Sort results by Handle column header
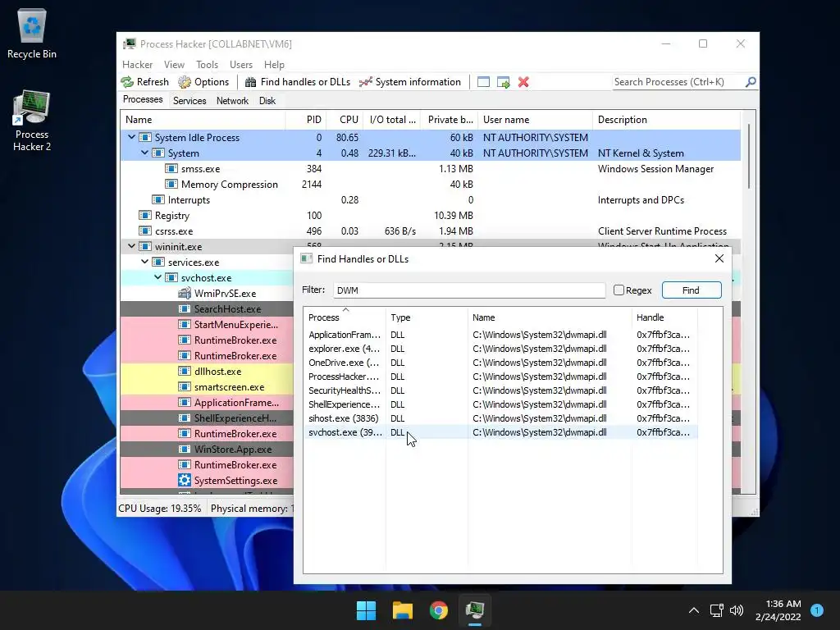The width and height of the screenshot is (840, 630). (x=664, y=317)
